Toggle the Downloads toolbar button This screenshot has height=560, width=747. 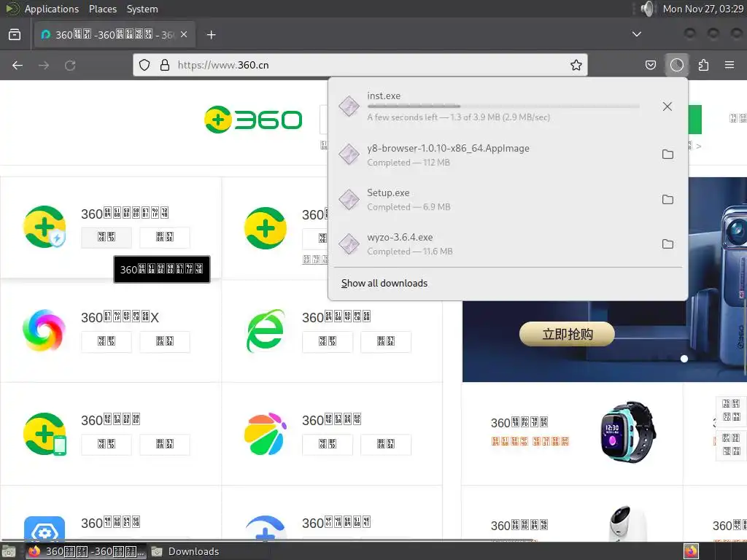(x=676, y=65)
